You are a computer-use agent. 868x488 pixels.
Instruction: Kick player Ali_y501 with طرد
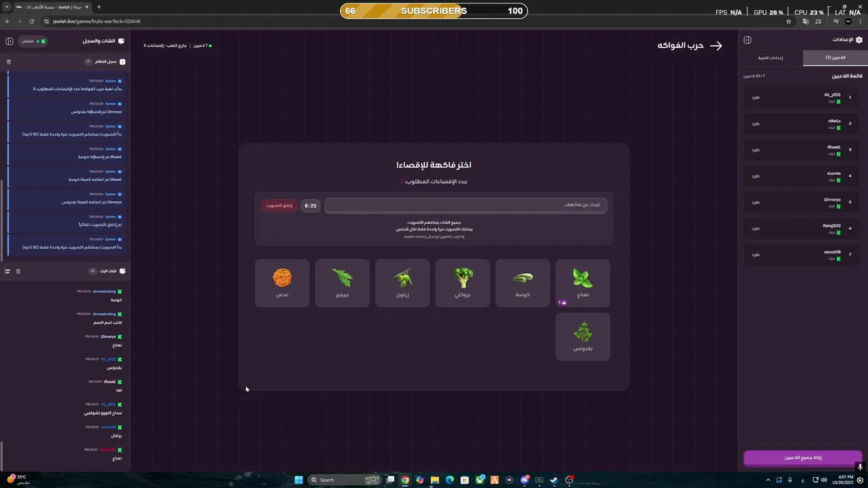coord(755,97)
